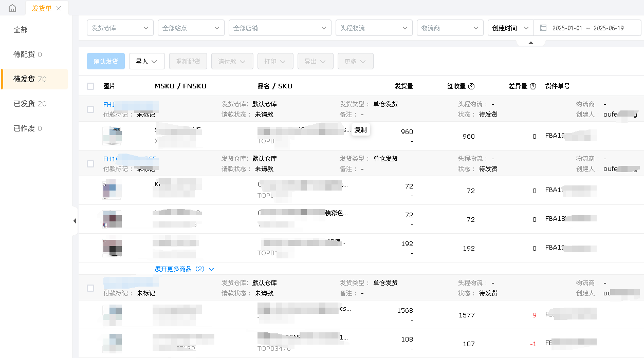The width and height of the screenshot is (644, 358).
Task: Click the home icon tab
Action: pyautogui.click(x=12, y=8)
